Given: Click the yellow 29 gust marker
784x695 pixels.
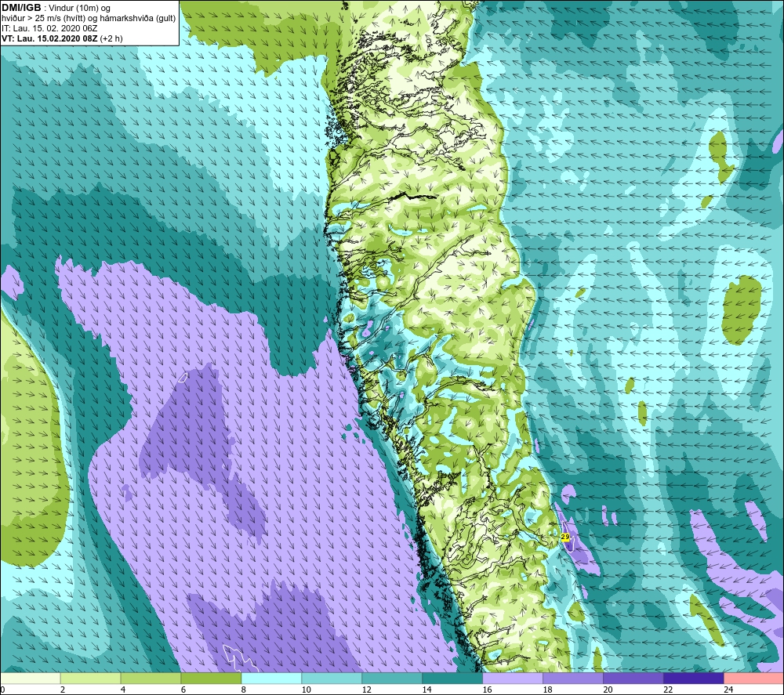Looking at the screenshot, I should 565,537.
